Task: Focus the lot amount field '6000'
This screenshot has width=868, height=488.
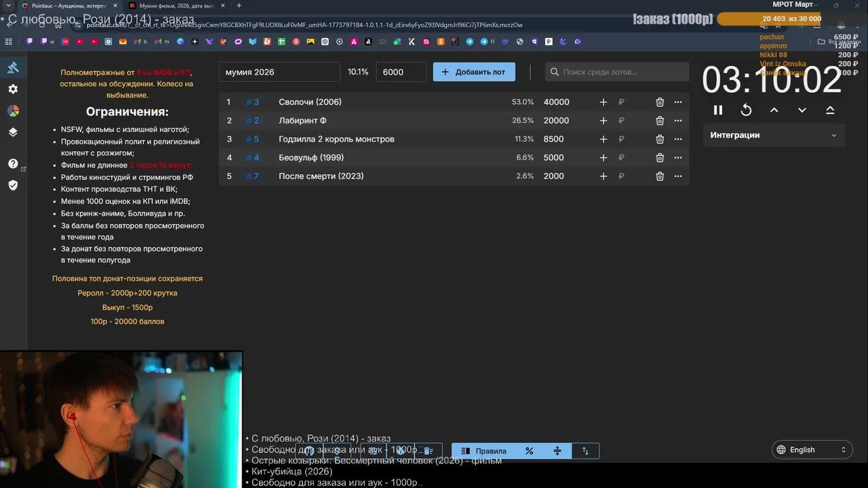Action: coord(401,72)
